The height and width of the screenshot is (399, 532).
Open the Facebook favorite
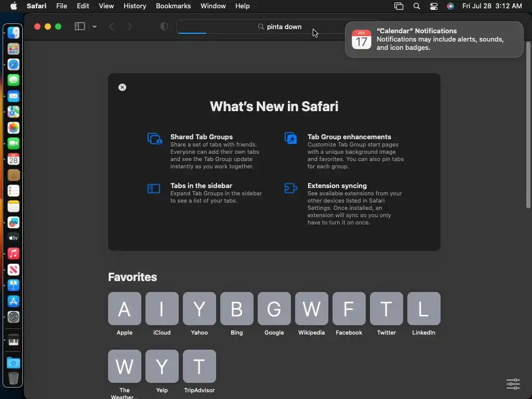[349, 309]
